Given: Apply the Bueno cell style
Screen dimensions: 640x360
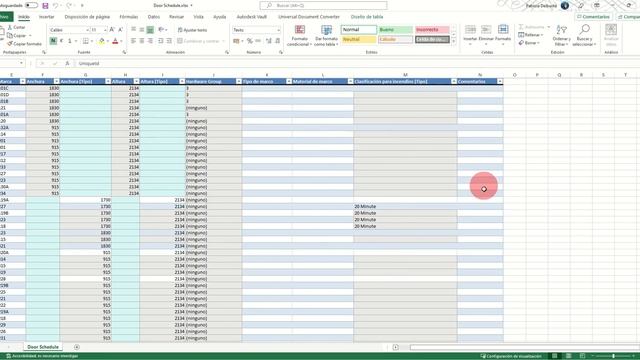Looking at the screenshot, I should 396,30.
